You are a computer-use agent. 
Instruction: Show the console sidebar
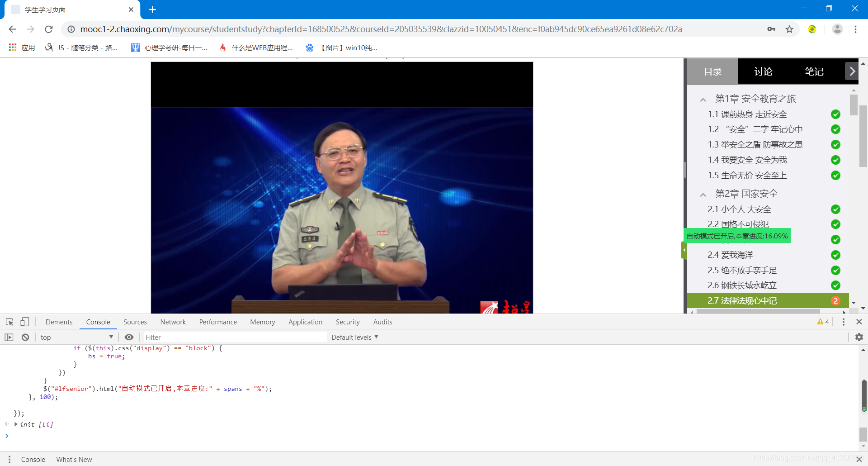coord(9,337)
